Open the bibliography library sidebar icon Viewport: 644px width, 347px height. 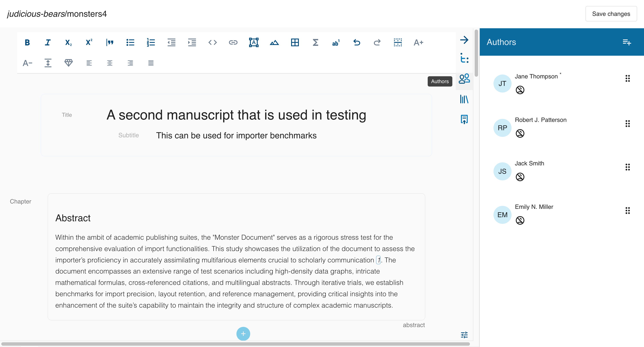click(x=464, y=99)
